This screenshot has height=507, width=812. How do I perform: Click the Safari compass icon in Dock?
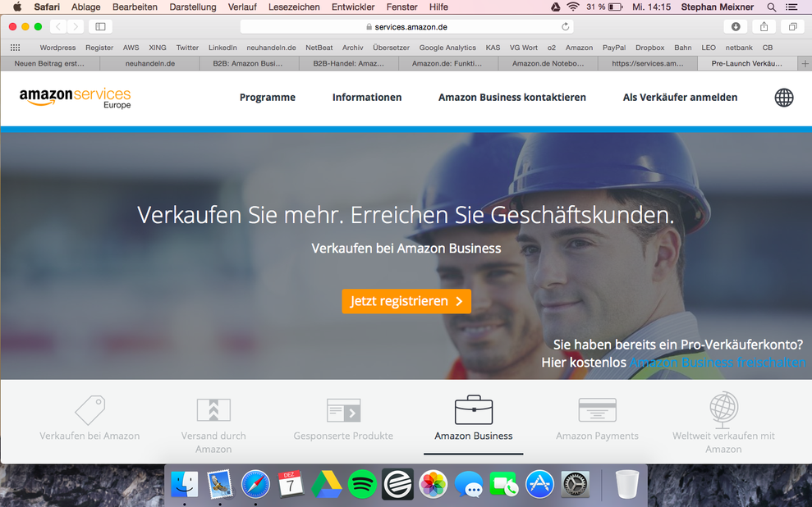tap(255, 484)
